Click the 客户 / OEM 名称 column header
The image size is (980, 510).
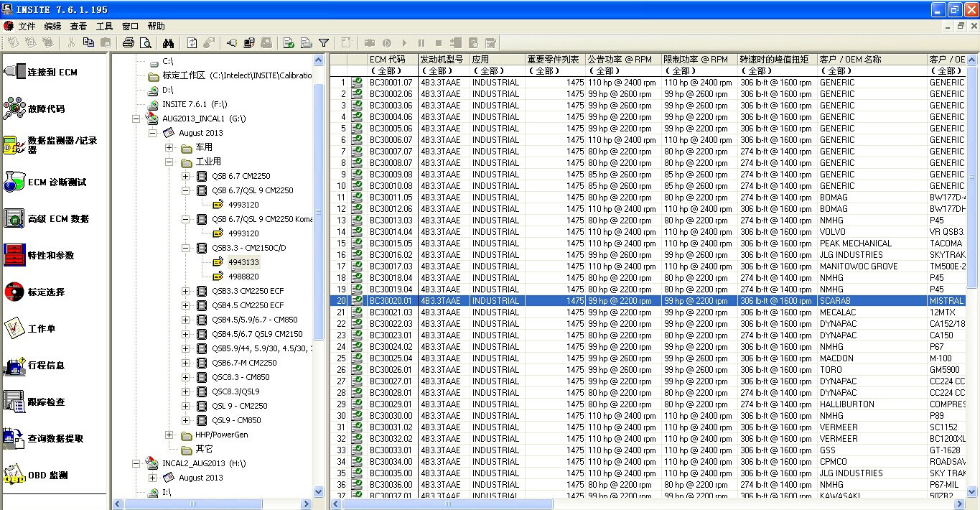click(872, 60)
